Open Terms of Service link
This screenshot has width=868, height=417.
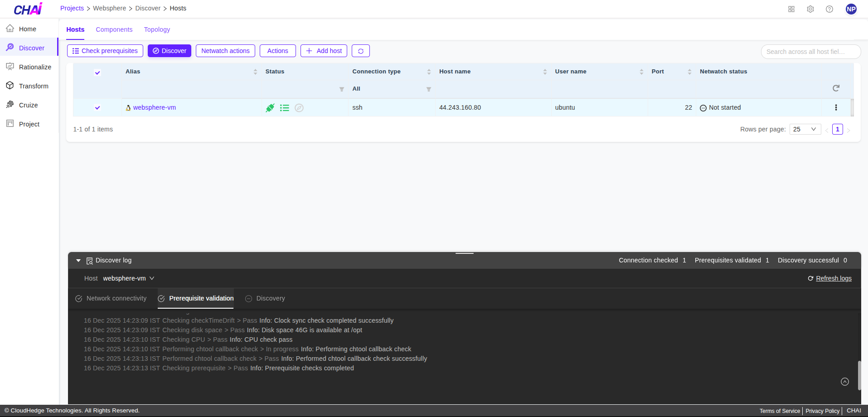[780, 411]
